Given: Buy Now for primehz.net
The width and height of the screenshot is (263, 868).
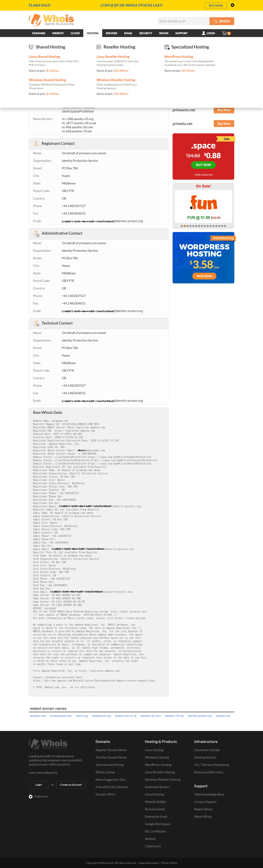Looking at the screenshot, I should 224,124.
